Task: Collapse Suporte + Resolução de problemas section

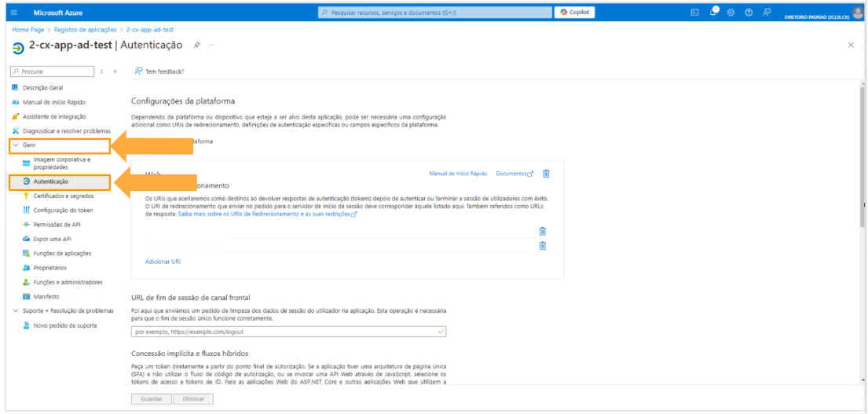Action: coord(16,311)
